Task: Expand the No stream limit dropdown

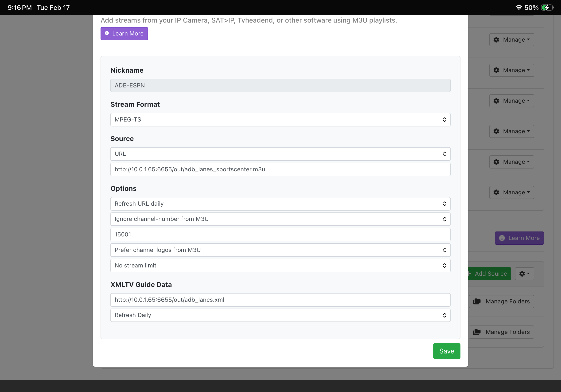Action: pos(280,265)
